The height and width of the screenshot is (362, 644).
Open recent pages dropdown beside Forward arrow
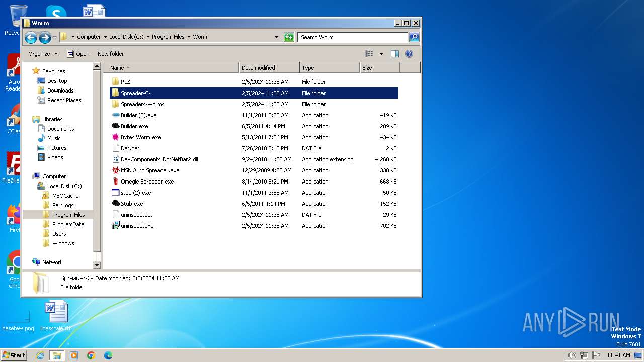click(x=54, y=38)
